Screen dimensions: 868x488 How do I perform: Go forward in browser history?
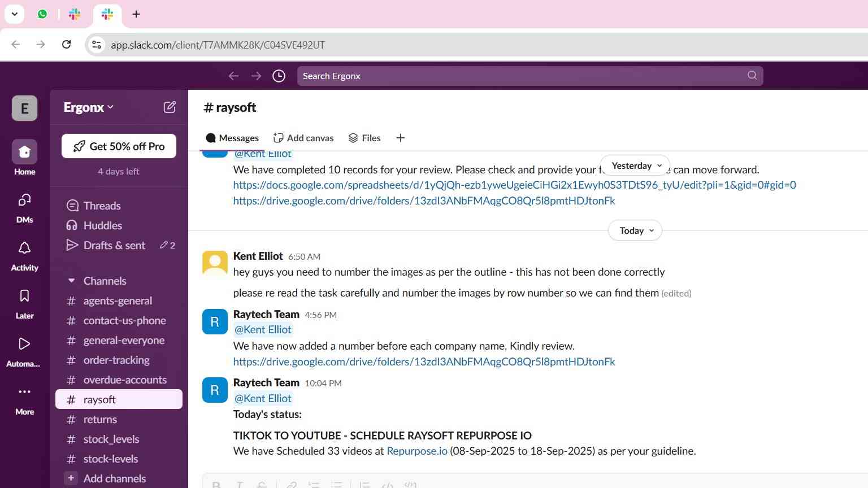click(x=41, y=45)
